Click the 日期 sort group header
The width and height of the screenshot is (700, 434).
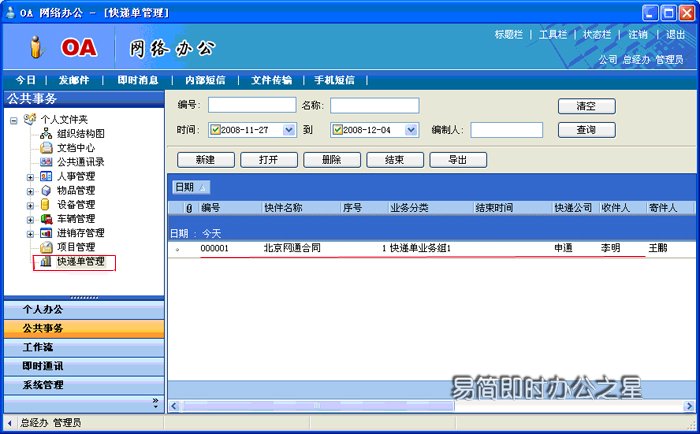[x=191, y=187]
